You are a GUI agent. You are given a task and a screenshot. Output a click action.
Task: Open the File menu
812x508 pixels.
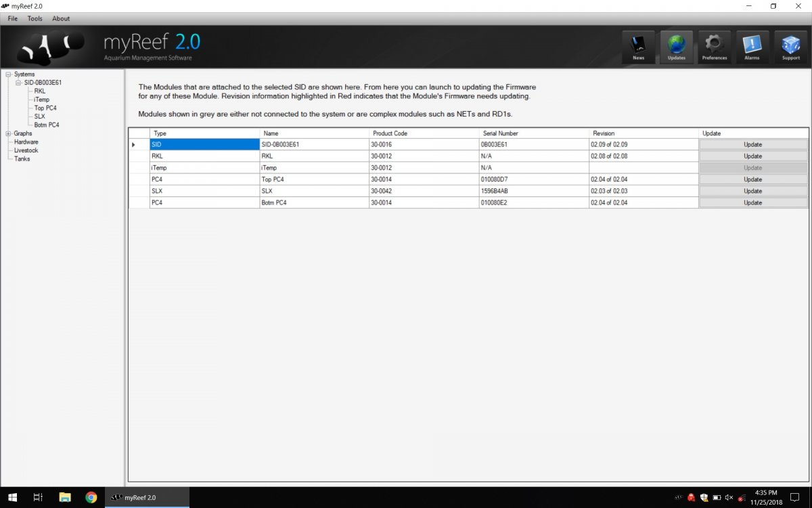tap(13, 18)
